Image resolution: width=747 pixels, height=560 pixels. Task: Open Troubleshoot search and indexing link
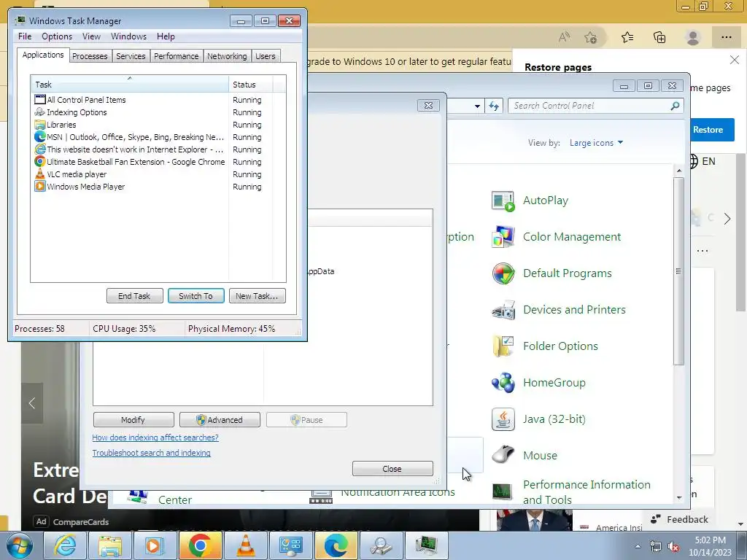(x=152, y=452)
